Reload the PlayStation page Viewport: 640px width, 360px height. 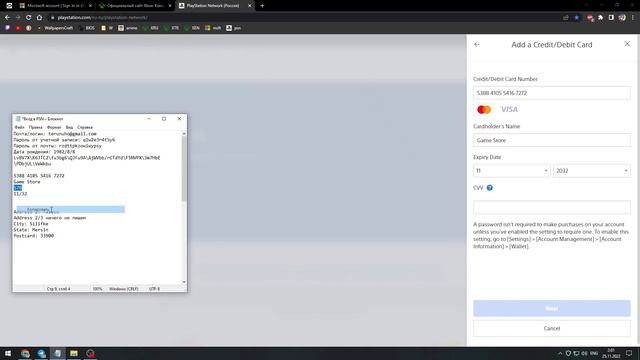[x=29, y=18]
